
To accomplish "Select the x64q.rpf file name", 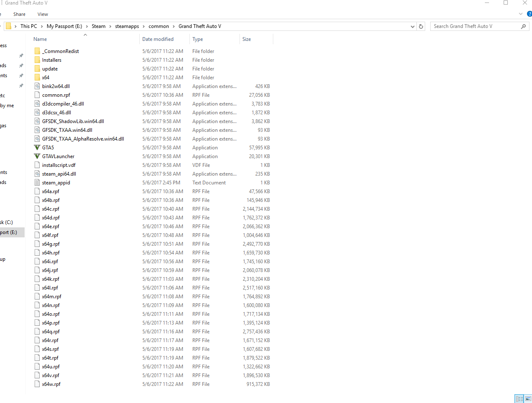I will (x=51, y=332).
